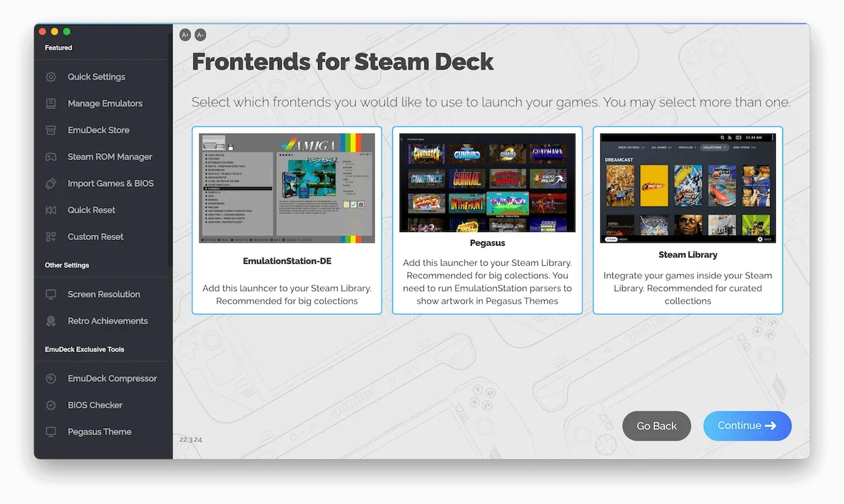Screen dimensions: 844x504
Task: Click the Custom Reset icon
Action: (x=51, y=237)
